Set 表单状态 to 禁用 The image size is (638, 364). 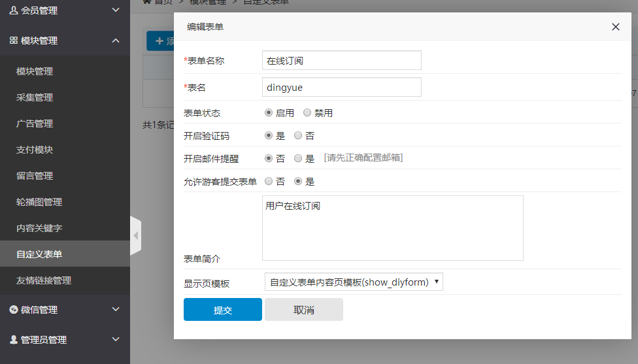(x=307, y=113)
